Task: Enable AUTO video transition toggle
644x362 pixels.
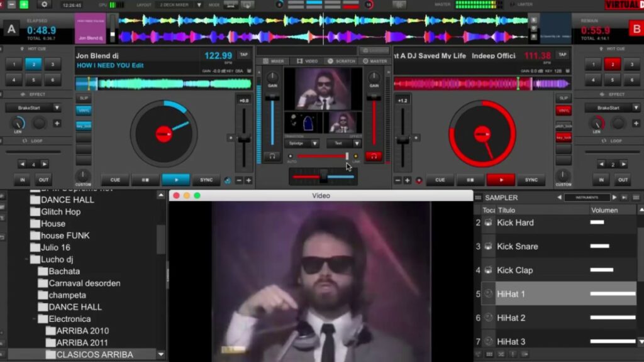Action: coord(291,155)
